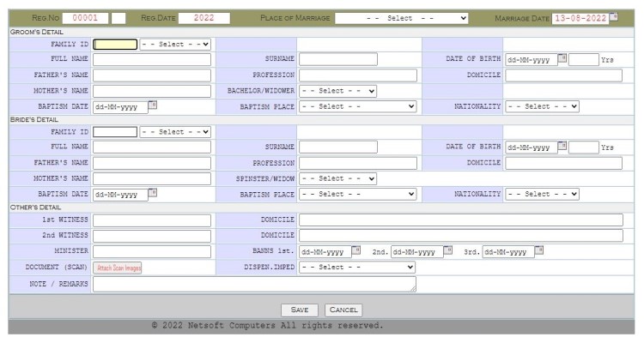Open bride's Spinster/Widow dropdown
This screenshot has height=343, width=644.
[338, 178]
